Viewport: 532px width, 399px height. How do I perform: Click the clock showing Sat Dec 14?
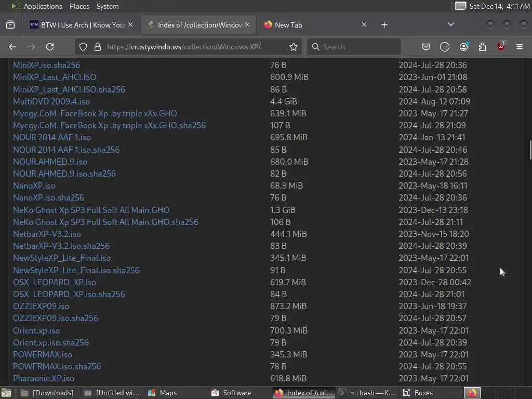coord(499,6)
